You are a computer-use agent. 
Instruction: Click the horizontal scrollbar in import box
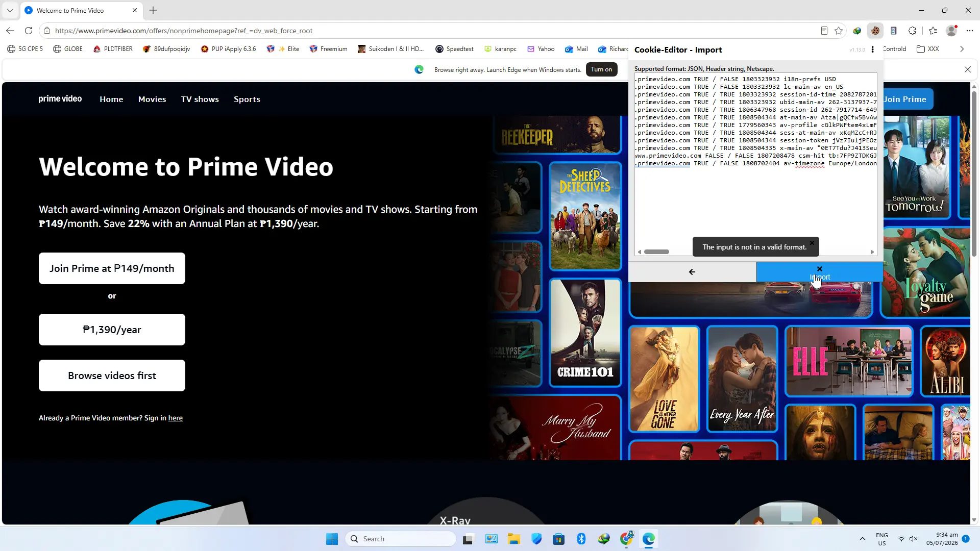[x=656, y=252]
